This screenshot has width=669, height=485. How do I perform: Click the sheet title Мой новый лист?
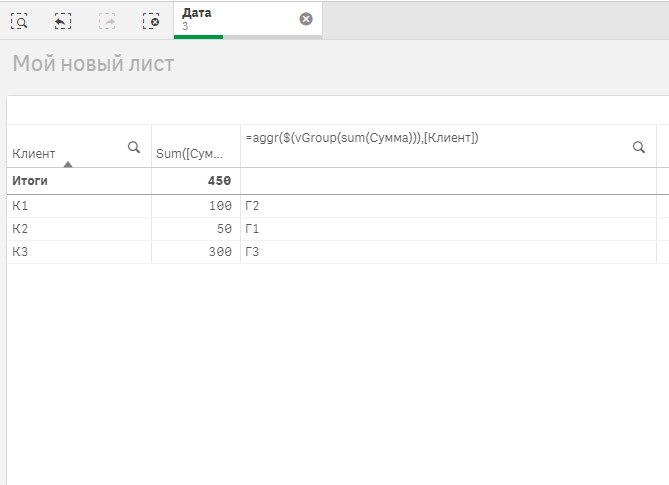tap(93, 64)
